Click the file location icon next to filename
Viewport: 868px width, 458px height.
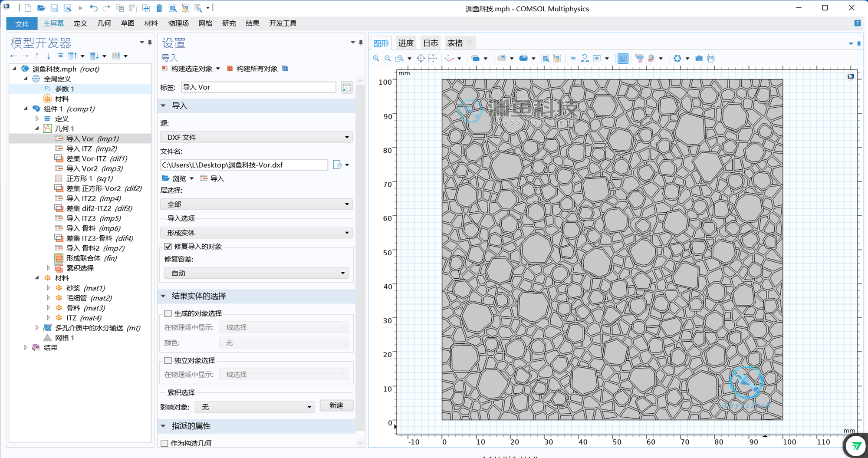coord(337,165)
